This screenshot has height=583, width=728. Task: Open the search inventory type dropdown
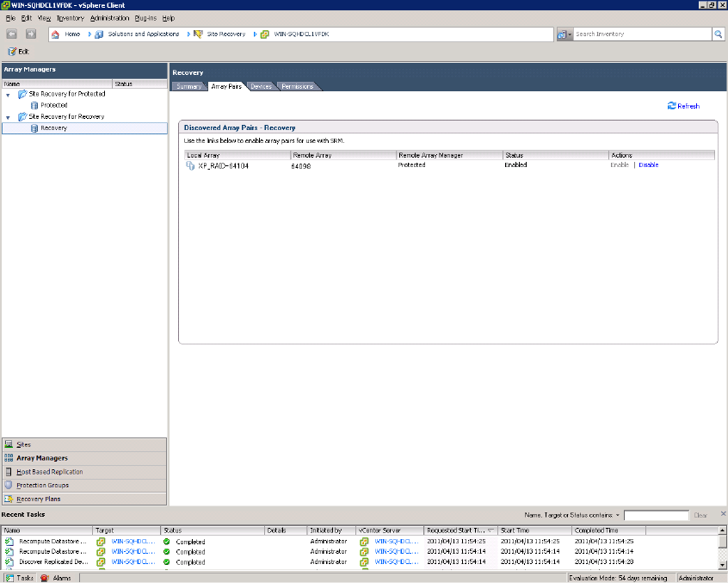coord(565,34)
